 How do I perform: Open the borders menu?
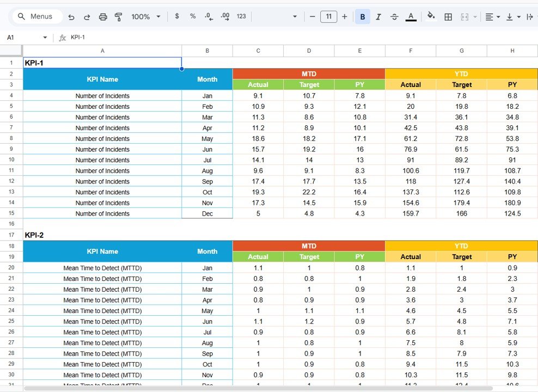point(448,16)
